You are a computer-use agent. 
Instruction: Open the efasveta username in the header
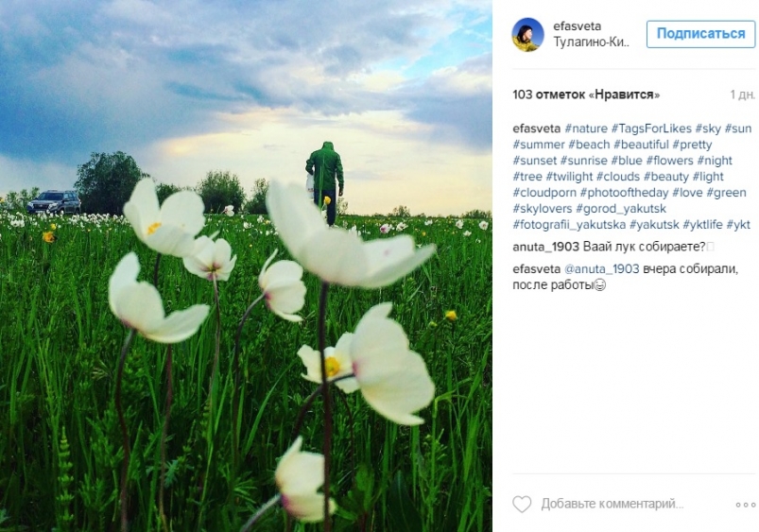click(577, 26)
